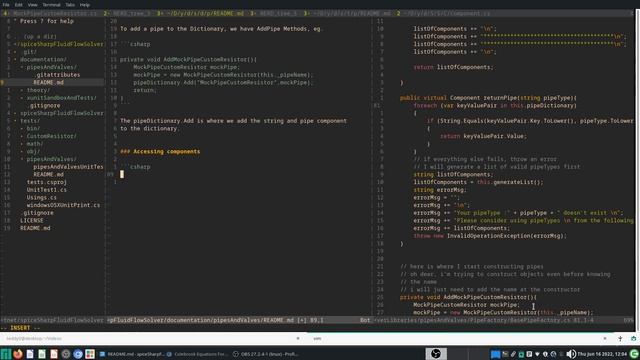
Task: Select .gitattributes in the file tree
Action: (57, 75)
